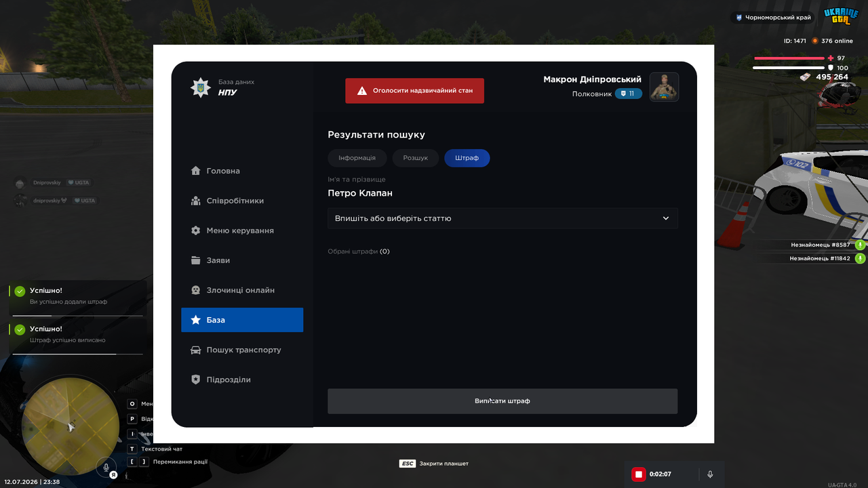Click the 'База даних' header label
This screenshot has width=868, height=488.
(236, 82)
